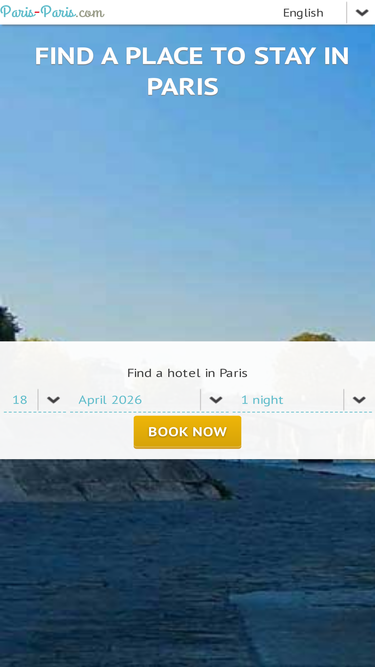
Task: Click the empty white header bar area
Action: click(191, 13)
